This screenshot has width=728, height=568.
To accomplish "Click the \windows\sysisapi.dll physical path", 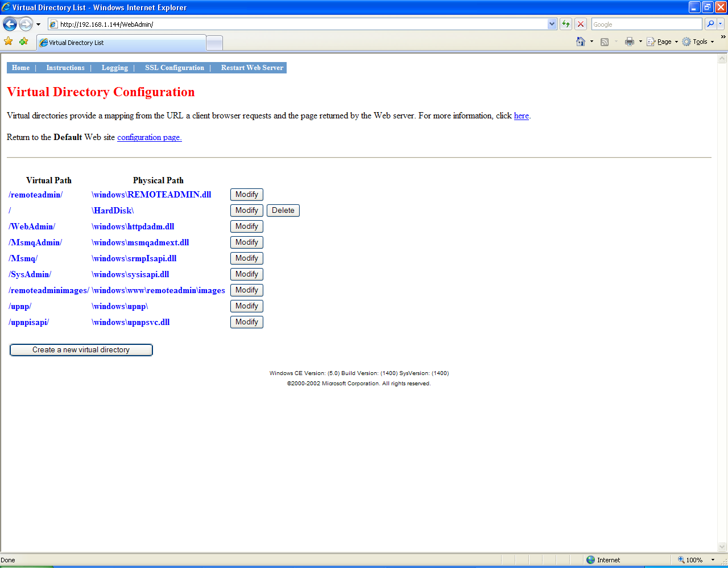I will (x=130, y=274).
